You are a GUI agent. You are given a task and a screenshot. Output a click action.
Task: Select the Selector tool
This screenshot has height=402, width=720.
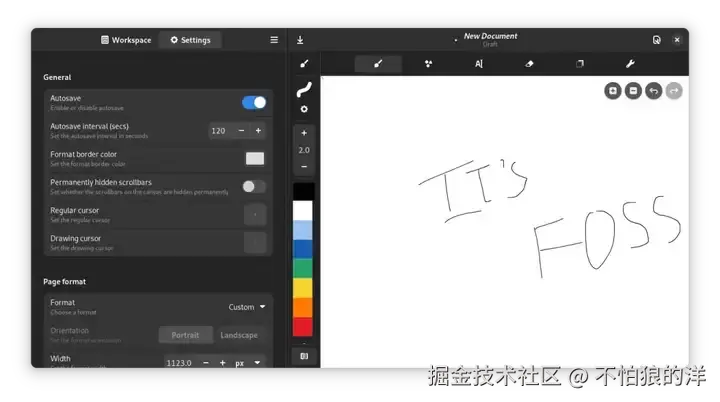[580, 64]
